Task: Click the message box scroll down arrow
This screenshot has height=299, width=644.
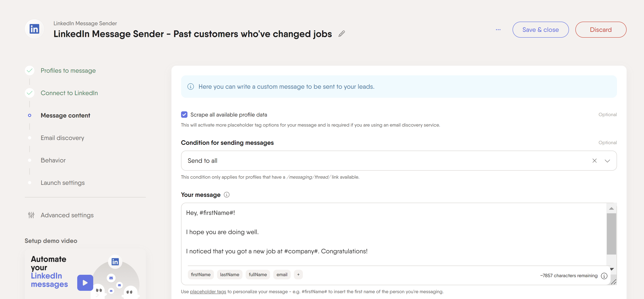Action: [612, 269]
